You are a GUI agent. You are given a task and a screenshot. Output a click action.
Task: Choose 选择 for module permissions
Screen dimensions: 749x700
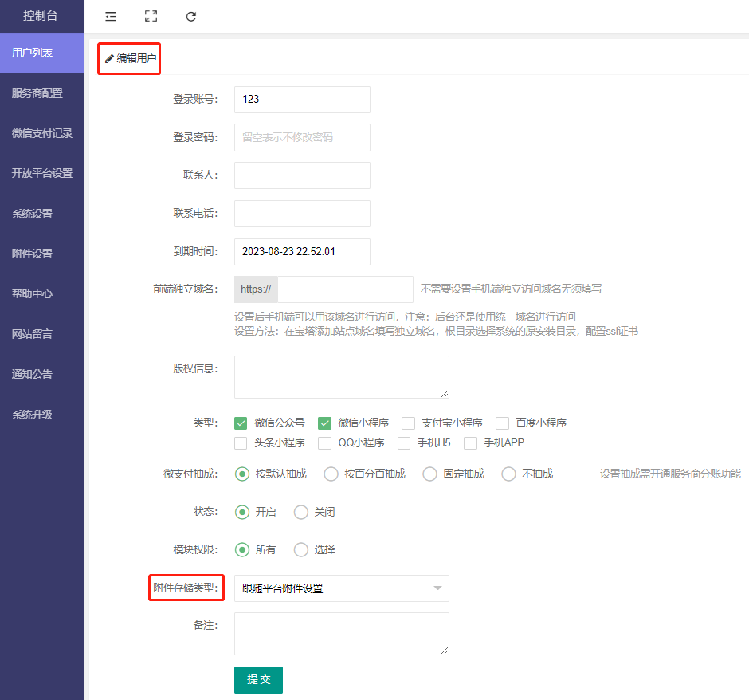tap(301, 549)
